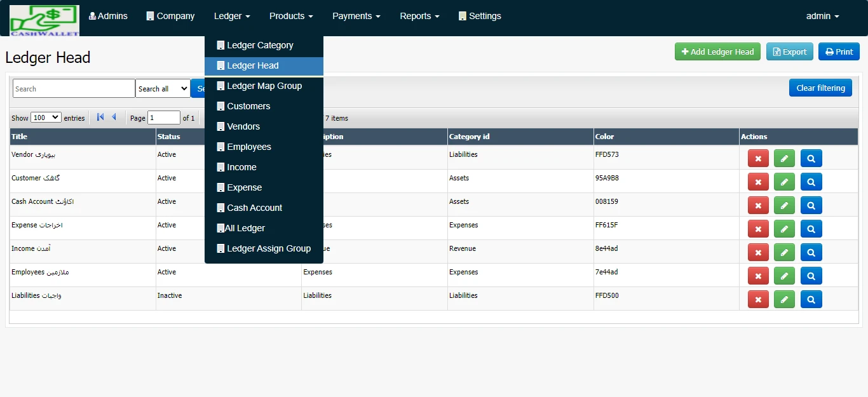
Task: Select Ledger Map Group menu item
Action: [x=264, y=86]
